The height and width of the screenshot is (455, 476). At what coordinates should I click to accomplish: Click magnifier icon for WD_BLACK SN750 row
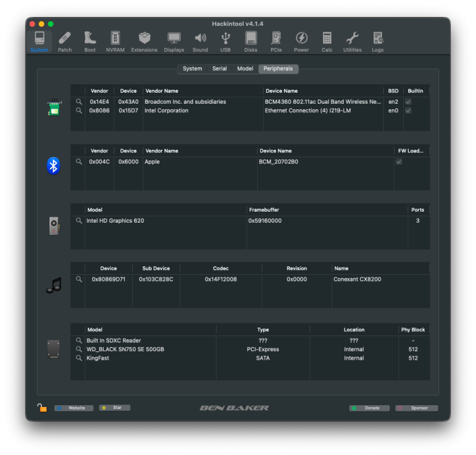tap(79, 349)
